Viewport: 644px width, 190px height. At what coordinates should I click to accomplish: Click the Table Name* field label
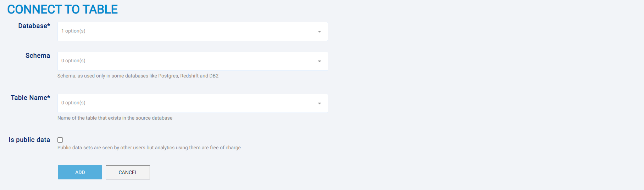[x=30, y=98]
